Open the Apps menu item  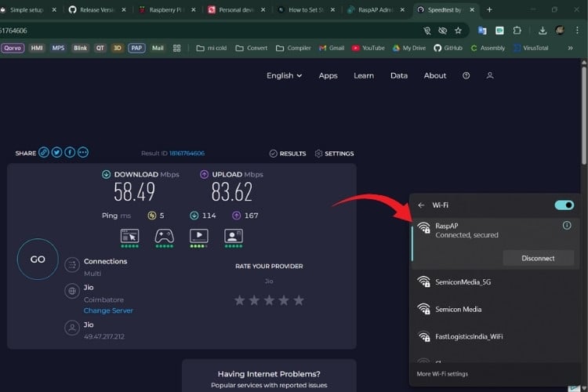tap(328, 76)
